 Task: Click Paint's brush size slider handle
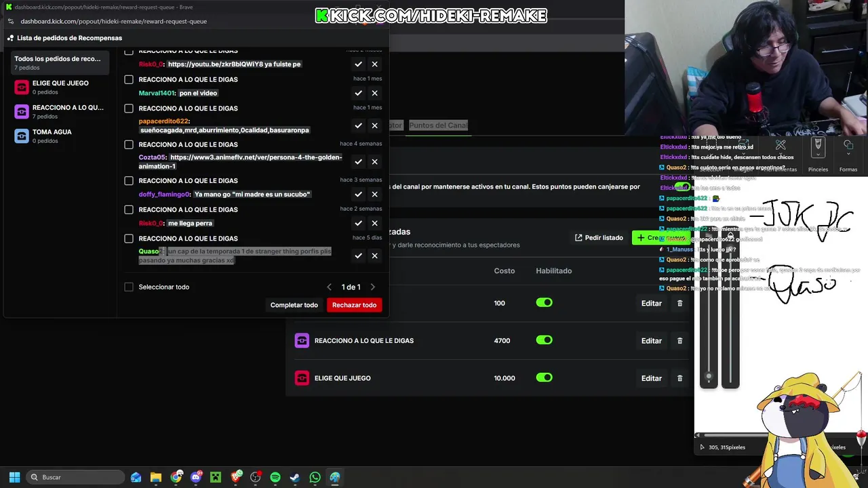click(x=709, y=378)
